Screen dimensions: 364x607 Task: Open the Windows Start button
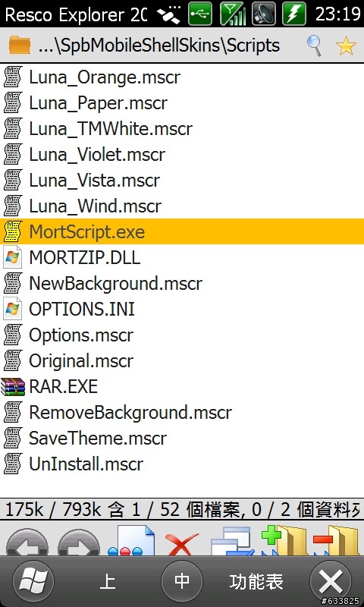[33, 581]
